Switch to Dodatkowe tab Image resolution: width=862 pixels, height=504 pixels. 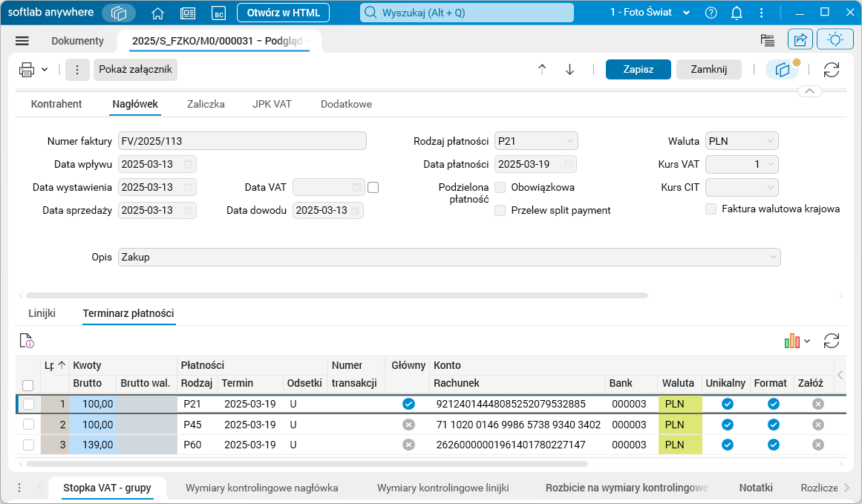point(346,104)
